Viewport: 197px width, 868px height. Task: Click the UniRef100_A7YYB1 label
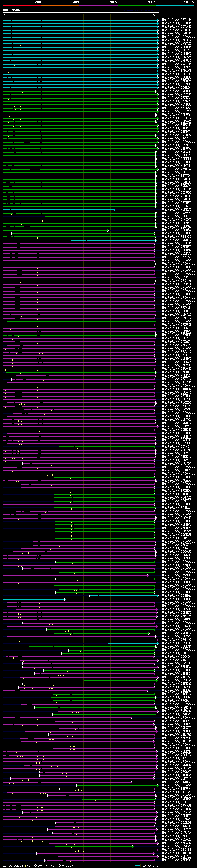tap(177, 257)
